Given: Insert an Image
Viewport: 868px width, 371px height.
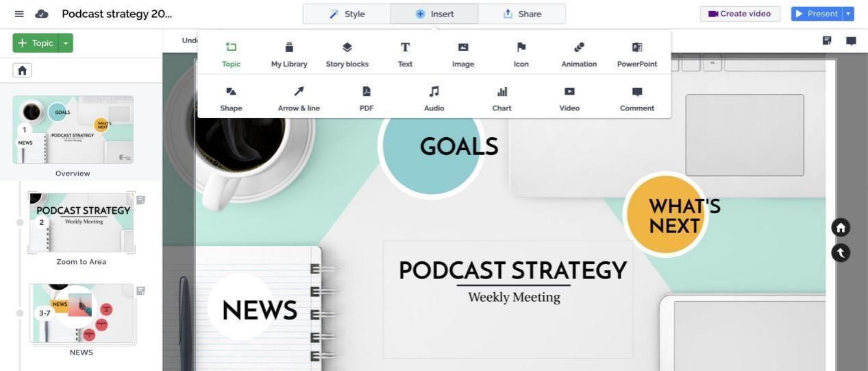Looking at the screenshot, I should pyautogui.click(x=463, y=55).
